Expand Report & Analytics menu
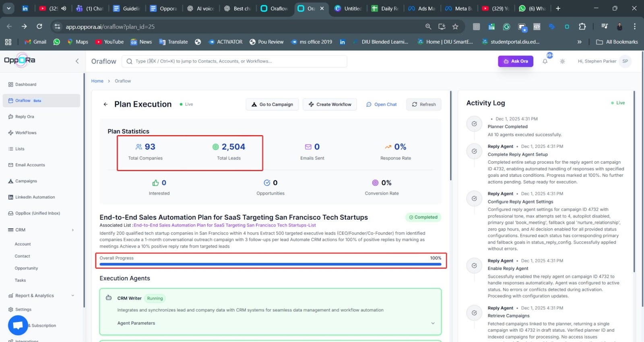 tap(73, 296)
